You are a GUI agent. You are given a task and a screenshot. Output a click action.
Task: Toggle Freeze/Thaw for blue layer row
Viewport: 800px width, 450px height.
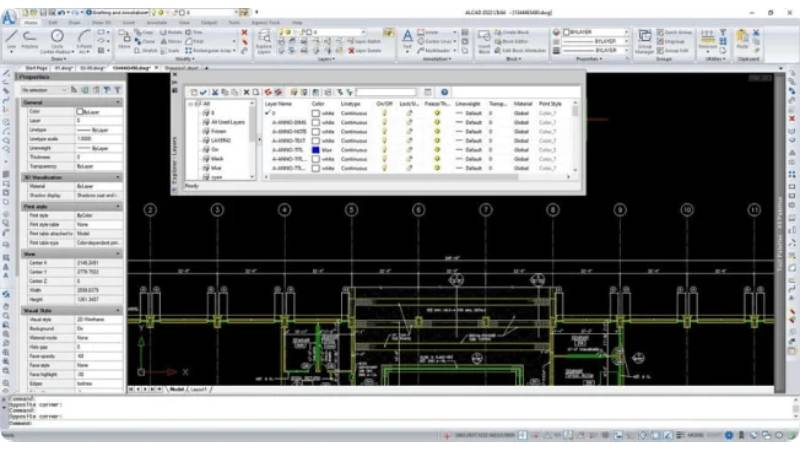(x=437, y=150)
